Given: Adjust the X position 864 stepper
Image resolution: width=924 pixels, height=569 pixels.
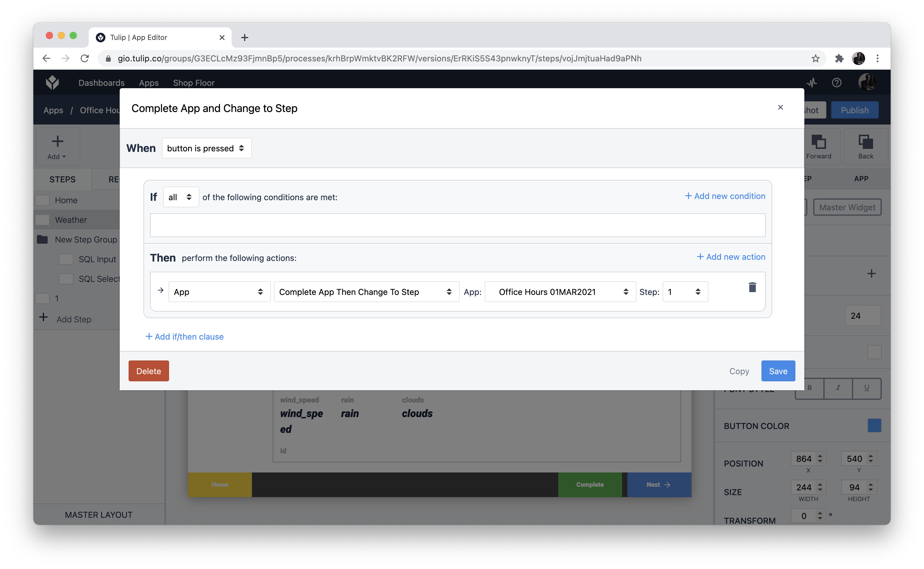Looking at the screenshot, I should click(x=820, y=458).
